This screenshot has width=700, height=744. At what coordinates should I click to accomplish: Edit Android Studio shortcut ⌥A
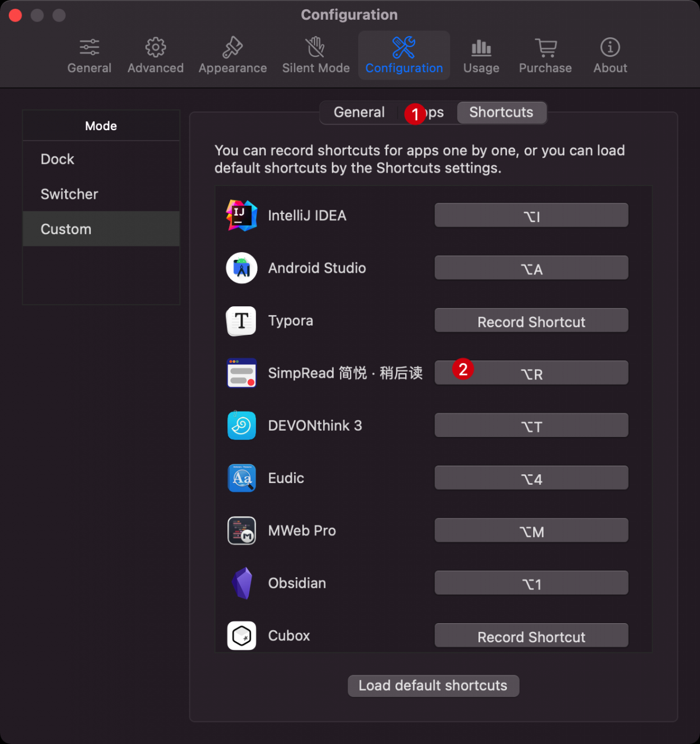tap(531, 268)
